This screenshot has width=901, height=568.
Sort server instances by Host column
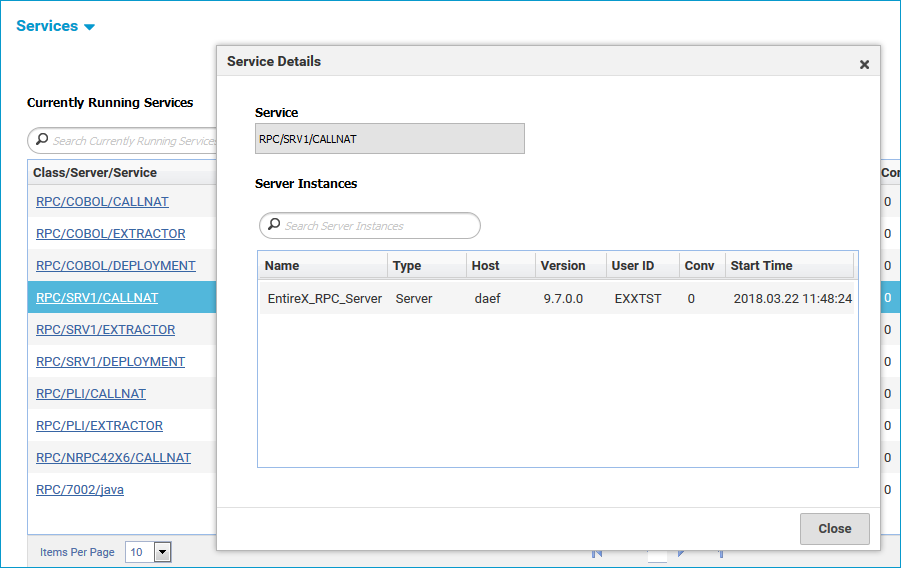click(501, 266)
